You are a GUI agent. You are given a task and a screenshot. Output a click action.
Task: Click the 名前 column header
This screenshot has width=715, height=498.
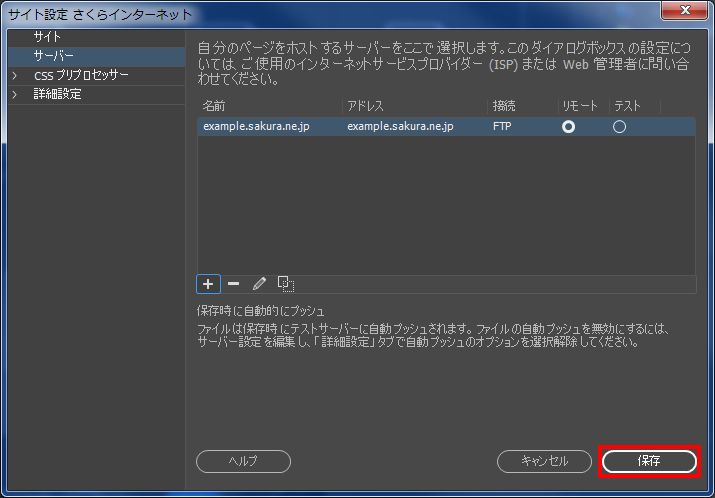click(x=214, y=106)
